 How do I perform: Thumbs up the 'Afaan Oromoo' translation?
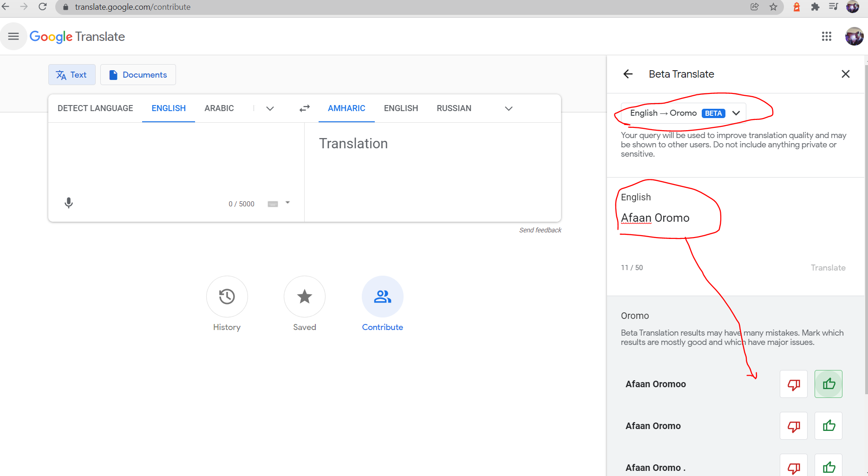tap(828, 384)
